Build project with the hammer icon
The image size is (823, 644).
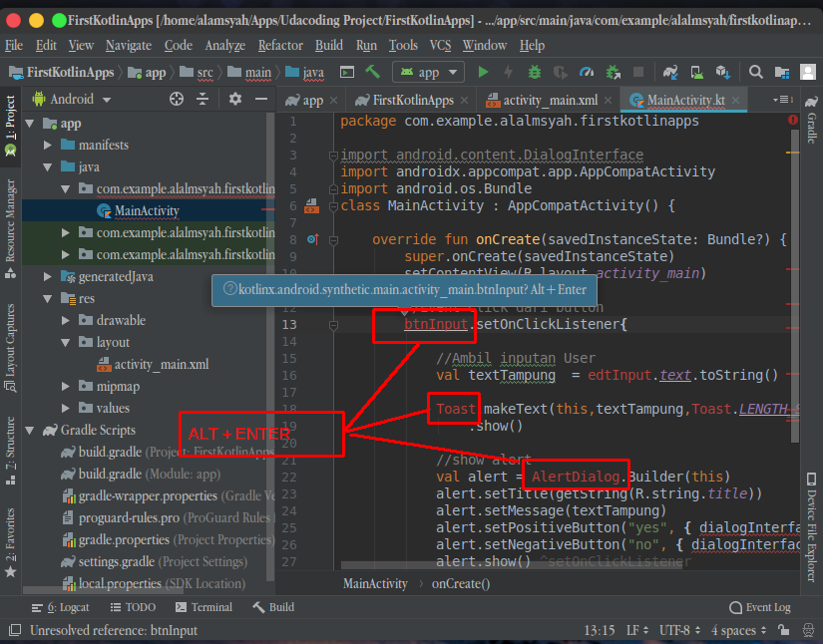(x=373, y=72)
